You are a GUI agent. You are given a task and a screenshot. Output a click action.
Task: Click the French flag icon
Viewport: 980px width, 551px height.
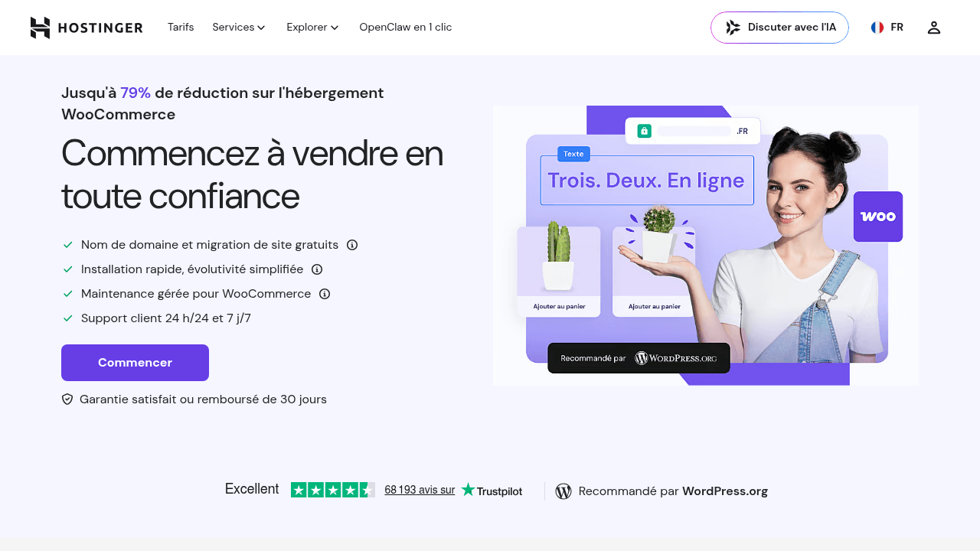pos(877,28)
